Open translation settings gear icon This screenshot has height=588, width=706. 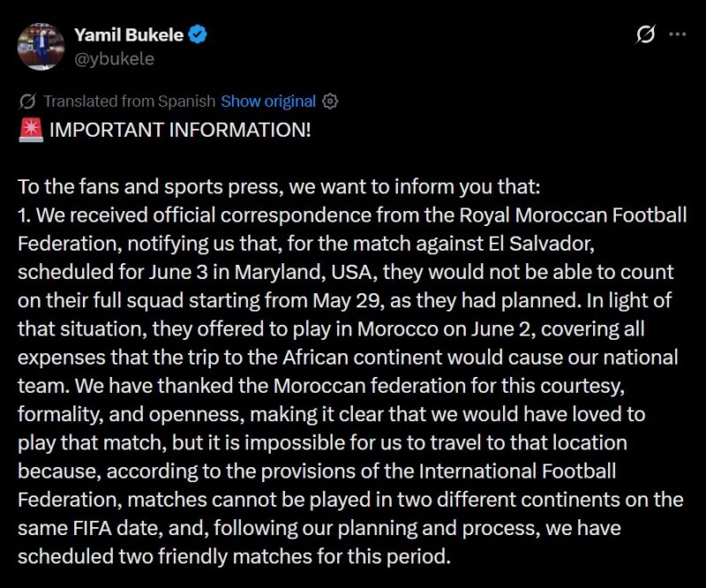point(330,102)
